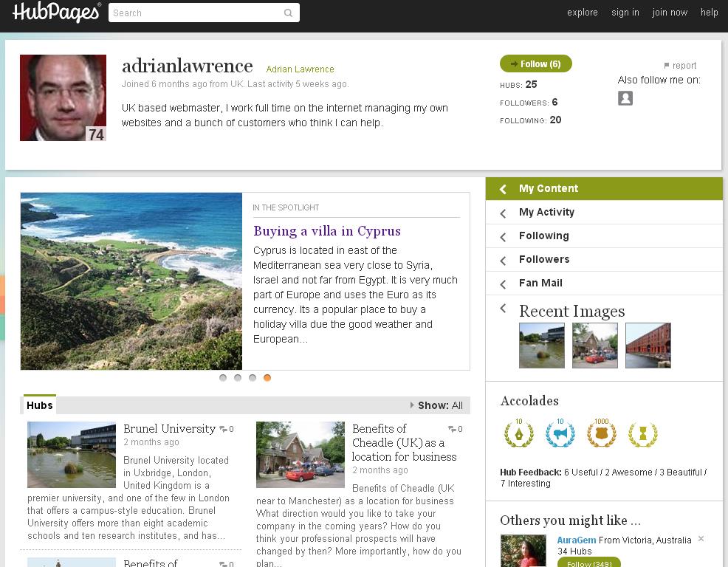Click the search magnifier icon

(289, 13)
